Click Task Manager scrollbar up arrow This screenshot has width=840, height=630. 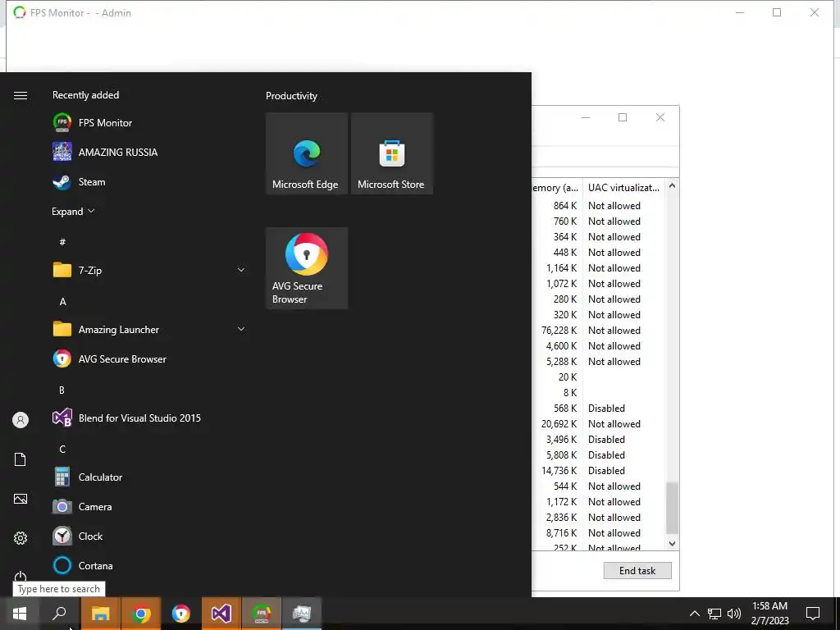(x=672, y=186)
